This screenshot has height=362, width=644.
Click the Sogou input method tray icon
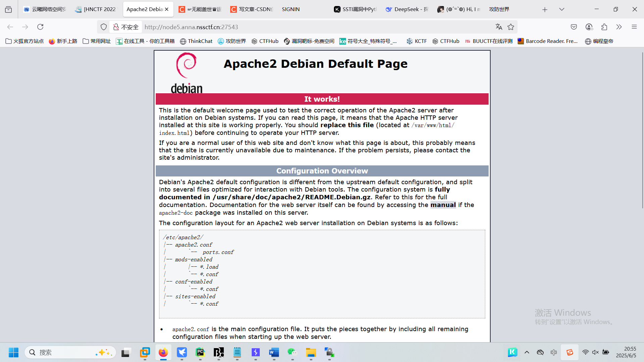tap(569, 352)
